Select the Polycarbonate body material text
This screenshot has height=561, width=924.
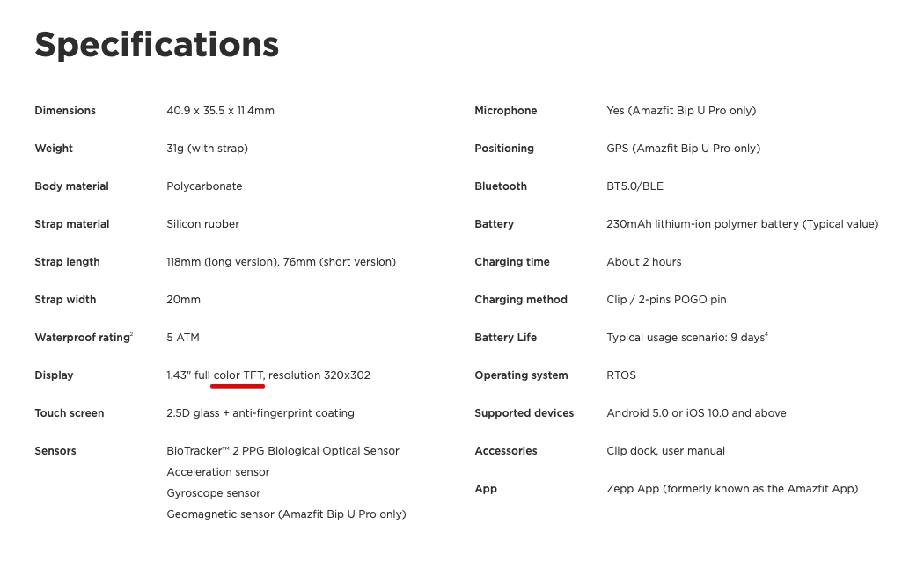[x=204, y=186]
